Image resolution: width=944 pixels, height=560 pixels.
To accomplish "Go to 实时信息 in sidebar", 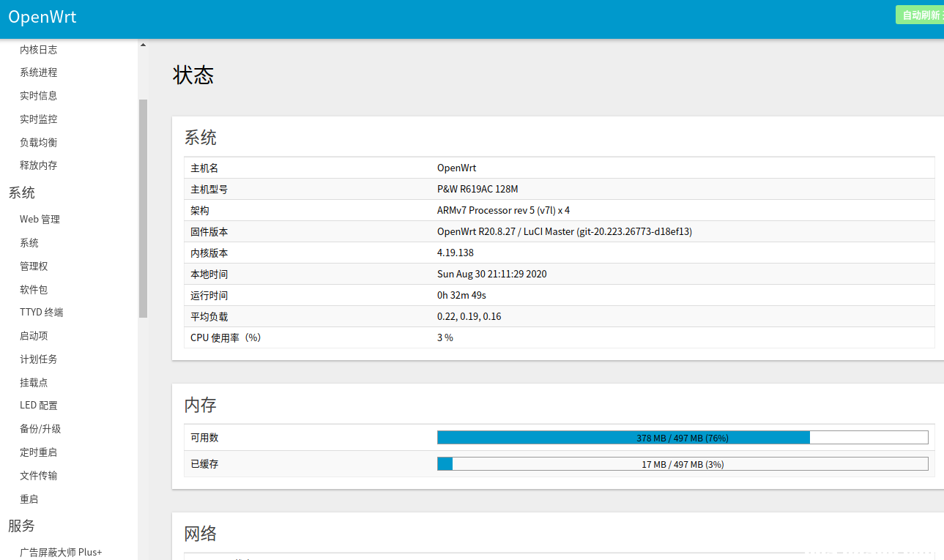I will coord(38,96).
